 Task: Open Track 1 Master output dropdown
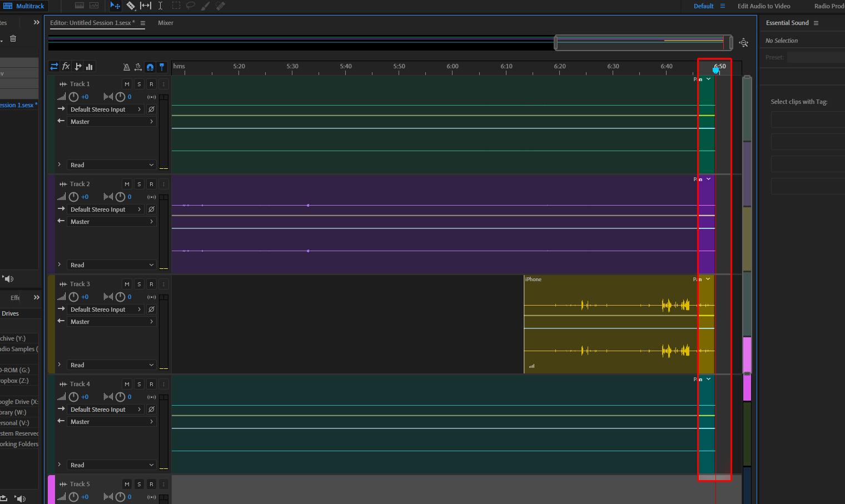point(112,122)
